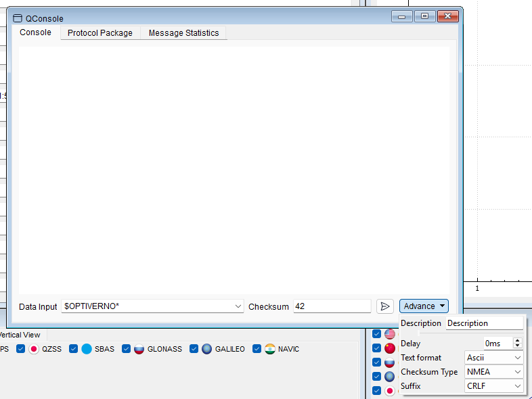Click the GLONASS Russian flag icon
Screen dimensions: 532x399
(139, 349)
